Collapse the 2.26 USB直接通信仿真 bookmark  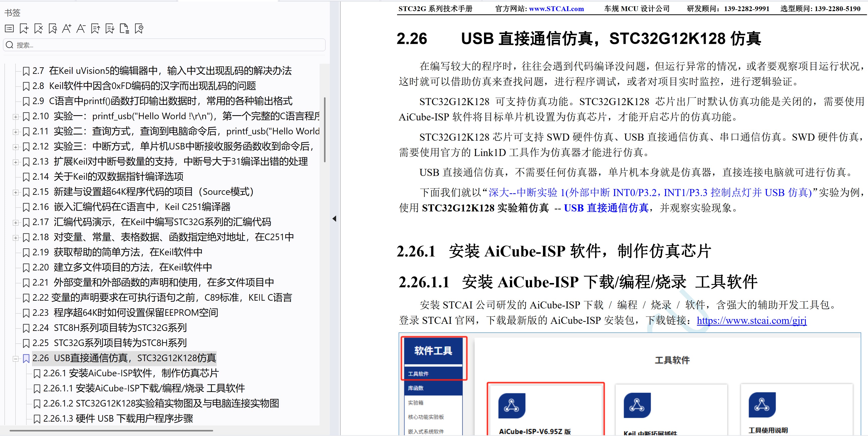(16, 359)
